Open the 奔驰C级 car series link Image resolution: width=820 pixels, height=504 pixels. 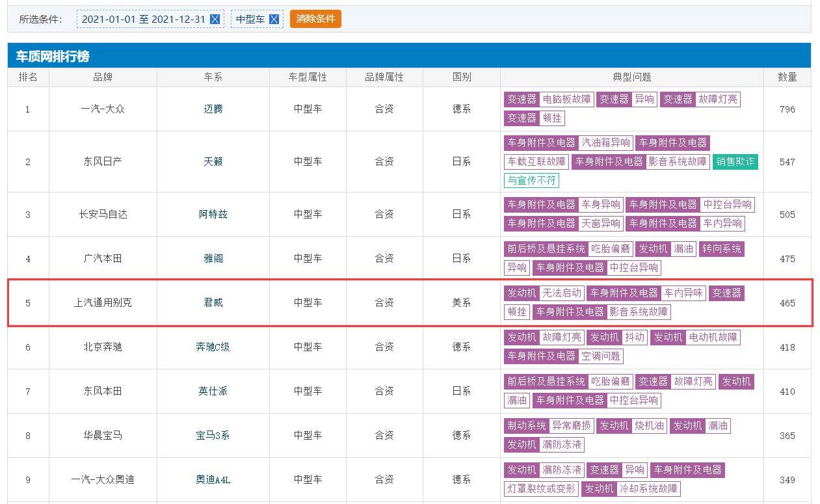pos(213,347)
